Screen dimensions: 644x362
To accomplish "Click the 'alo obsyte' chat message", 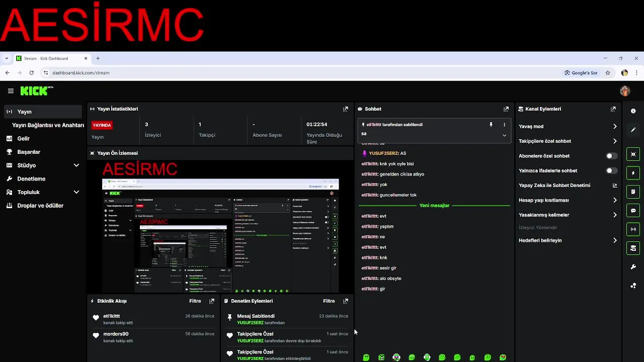I will click(381, 279).
